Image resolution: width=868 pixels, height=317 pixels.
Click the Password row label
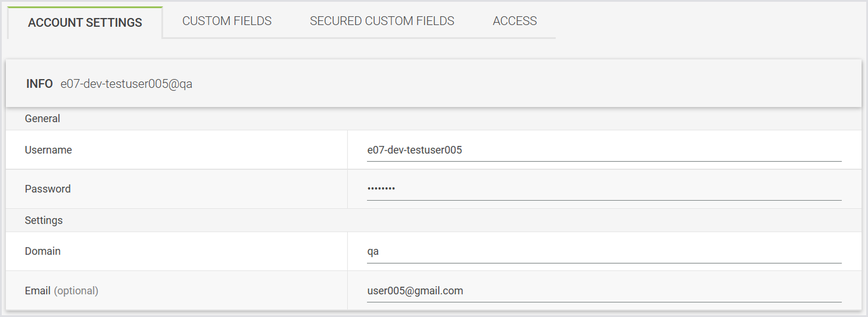pos(48,189)
